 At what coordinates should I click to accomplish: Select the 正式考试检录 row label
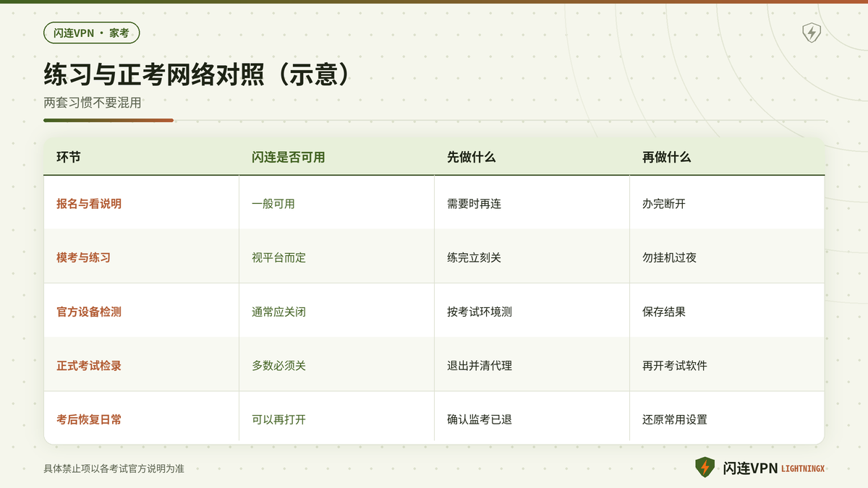tap(89, 366)
